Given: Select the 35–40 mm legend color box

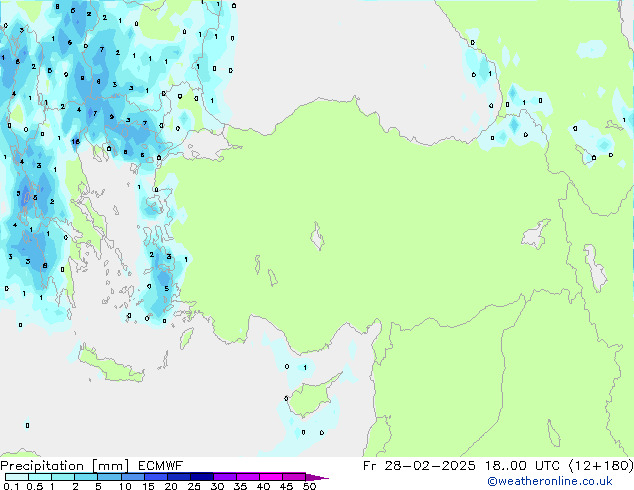Looking at the screenshot, I should coord(248,477).
